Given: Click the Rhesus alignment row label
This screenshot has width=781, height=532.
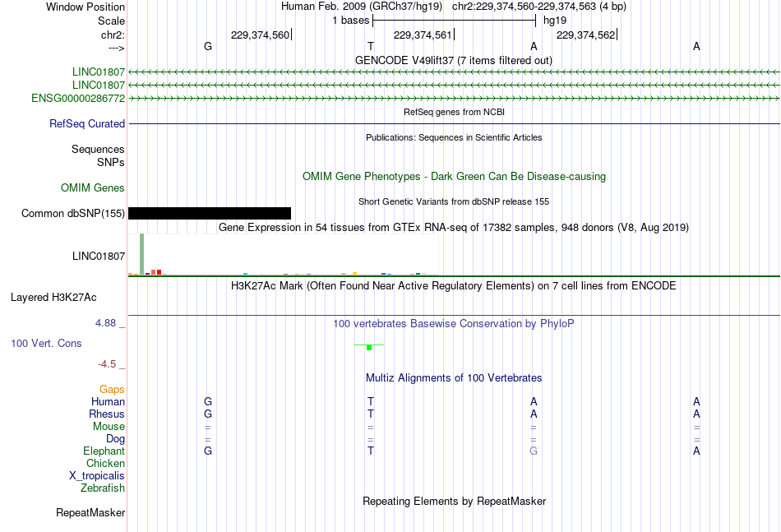Looking at the screenshot, I should (x=107, y=414).
